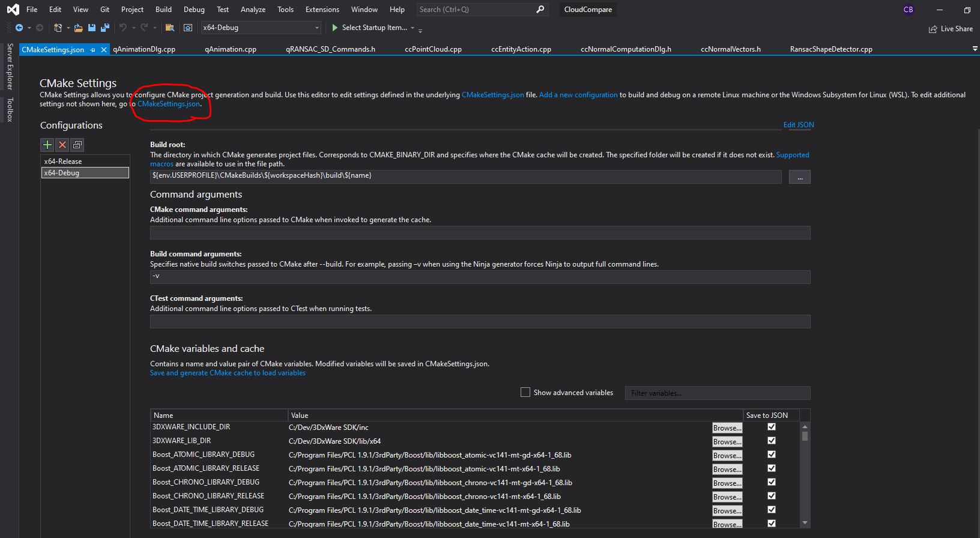Click the Undo arrow icon

point(123,28)
